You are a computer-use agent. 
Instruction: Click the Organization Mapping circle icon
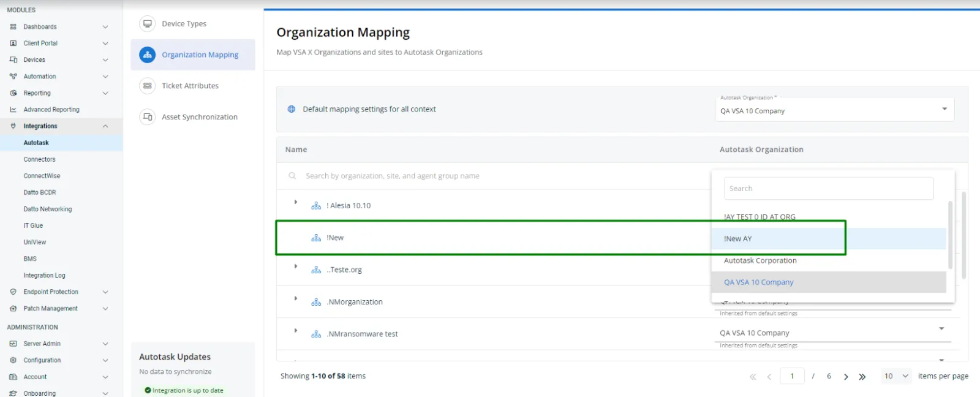point(147,55)
